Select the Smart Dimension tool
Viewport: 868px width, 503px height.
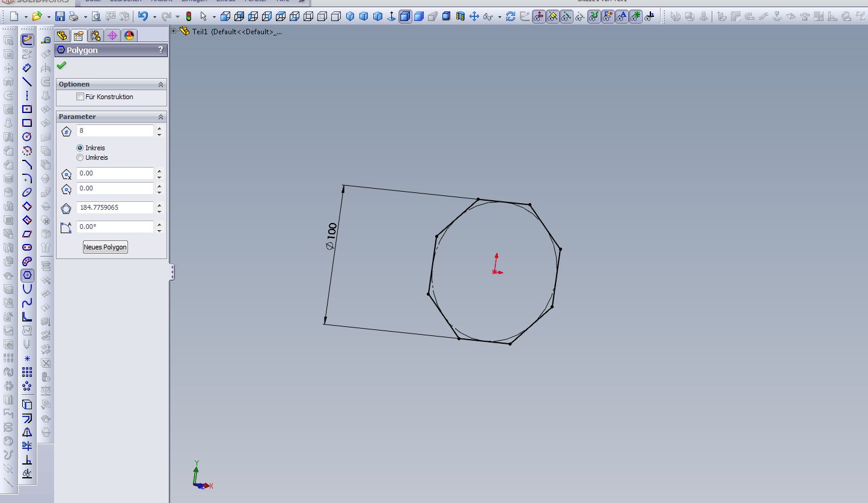(x=27, y=68)
